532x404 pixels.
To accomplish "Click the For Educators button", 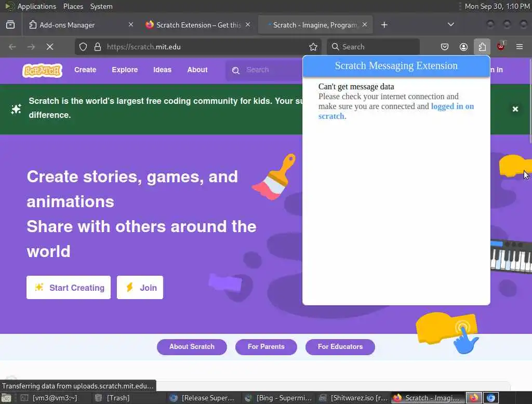I will pos(340,347).
